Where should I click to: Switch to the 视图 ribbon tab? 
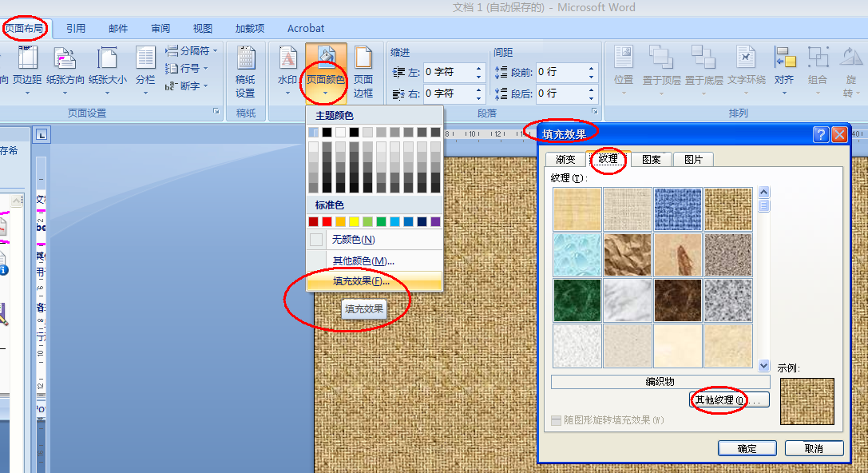click(x=203, y=28)
